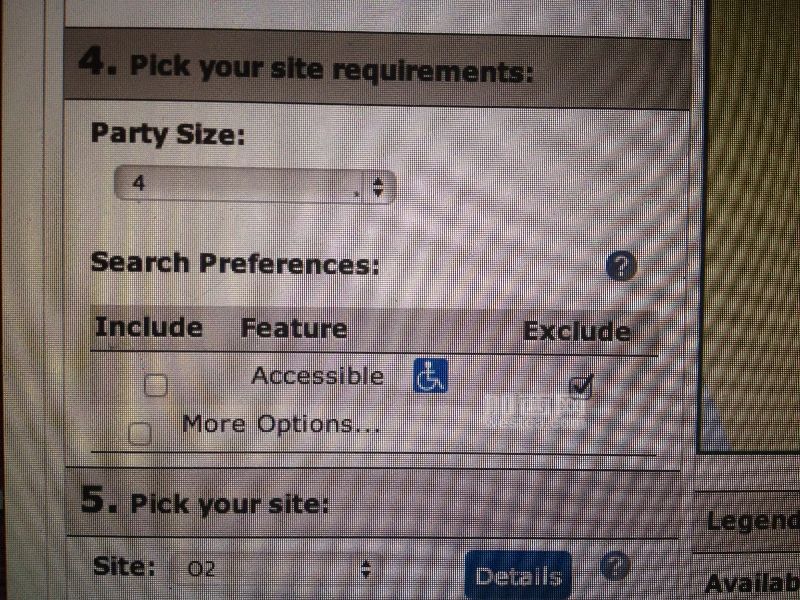Check the Include Accessible checkbox

coord(156,385)
